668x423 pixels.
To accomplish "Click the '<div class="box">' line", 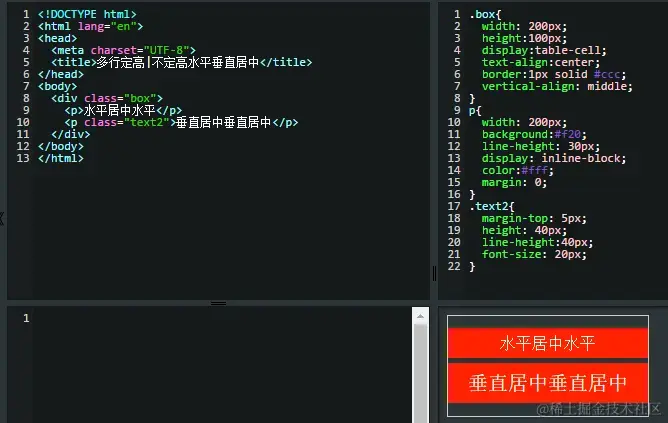I will click(x=107, y=98).
